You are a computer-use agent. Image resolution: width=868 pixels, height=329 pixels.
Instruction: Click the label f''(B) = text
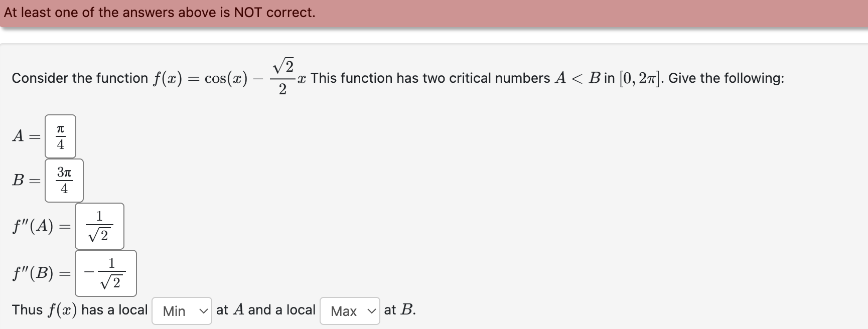(x=39, y=273)
